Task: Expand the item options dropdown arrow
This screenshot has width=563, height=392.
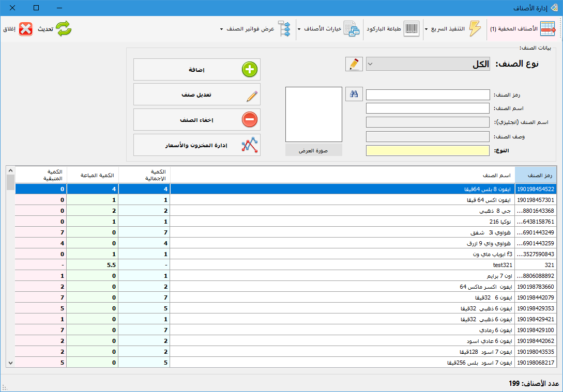Action: [x=299, y=29]
